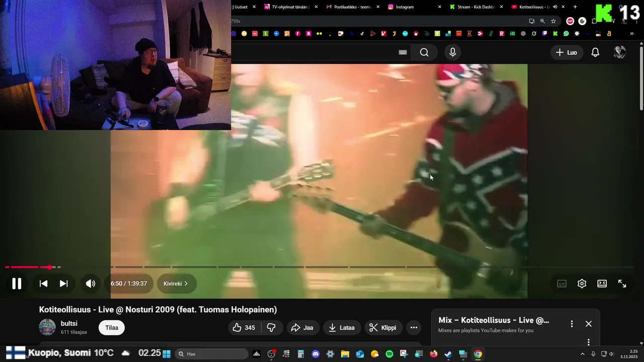Open Discord from the taskbar

(x=315, y=354)
